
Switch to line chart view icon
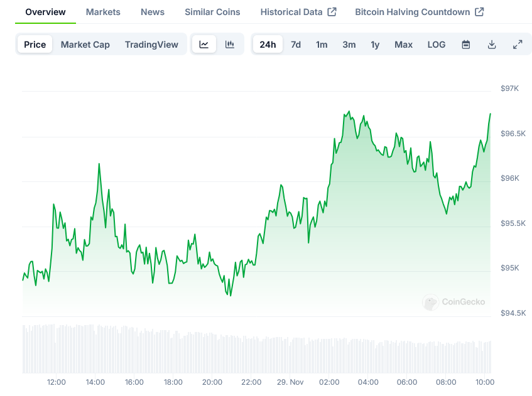tap(204, 45)
